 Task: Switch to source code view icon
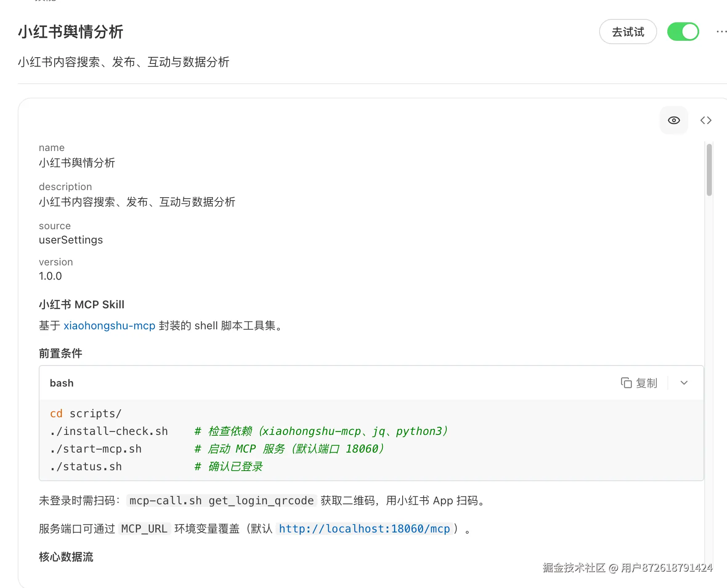point(706,120)
